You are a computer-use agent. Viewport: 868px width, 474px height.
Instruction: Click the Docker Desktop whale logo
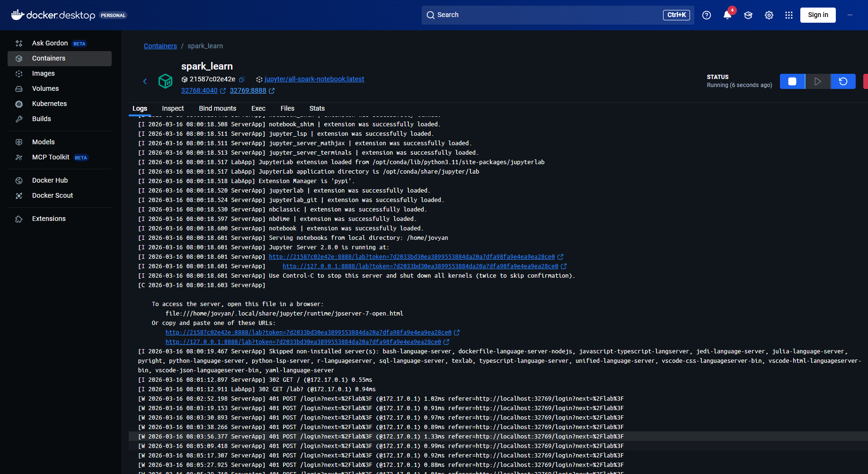[18, 15]
